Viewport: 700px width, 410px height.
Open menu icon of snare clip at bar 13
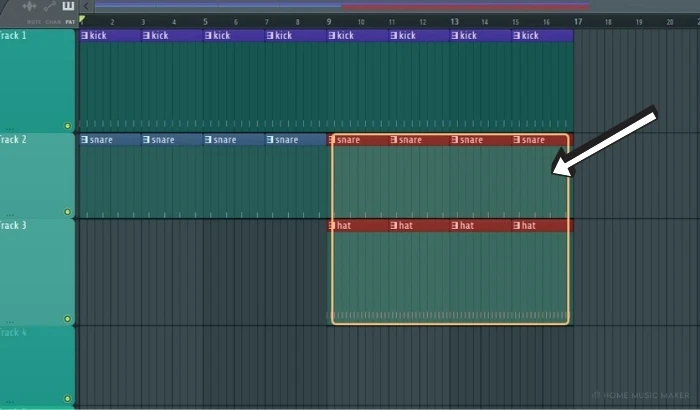[455, 140]
